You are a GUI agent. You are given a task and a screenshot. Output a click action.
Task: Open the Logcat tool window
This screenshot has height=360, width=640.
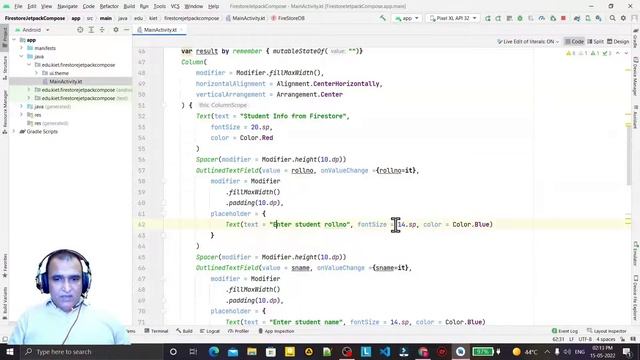pos(210,331)
